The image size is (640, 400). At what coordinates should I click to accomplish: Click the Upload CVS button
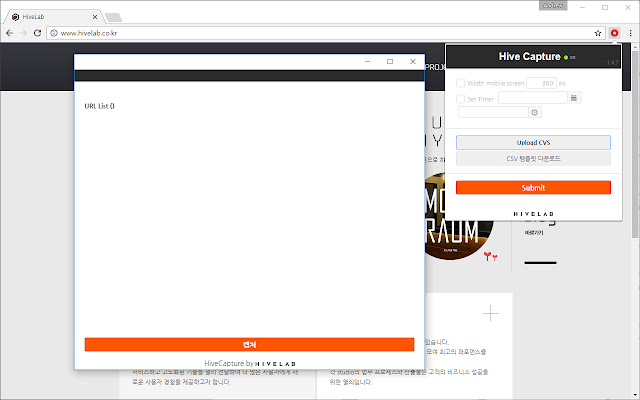click(533, 142)
